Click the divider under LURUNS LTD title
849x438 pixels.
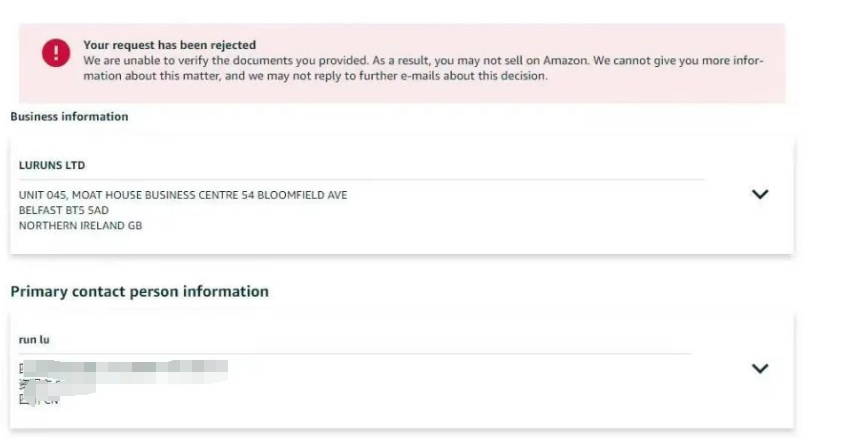(362, 179)
